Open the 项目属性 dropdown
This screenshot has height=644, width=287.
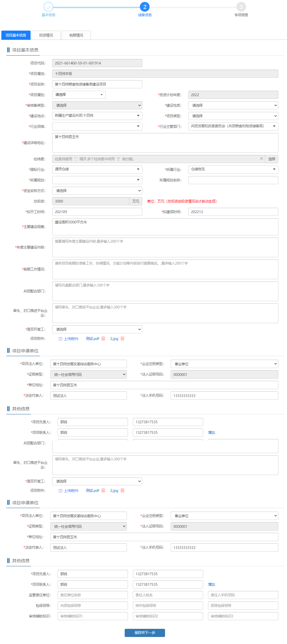pos(79,95)
